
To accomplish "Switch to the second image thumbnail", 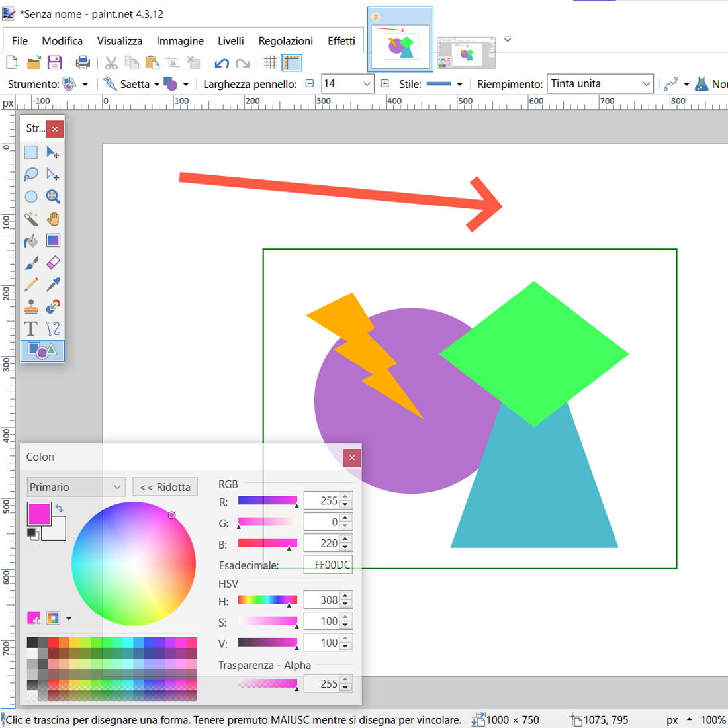I will 467,53.
